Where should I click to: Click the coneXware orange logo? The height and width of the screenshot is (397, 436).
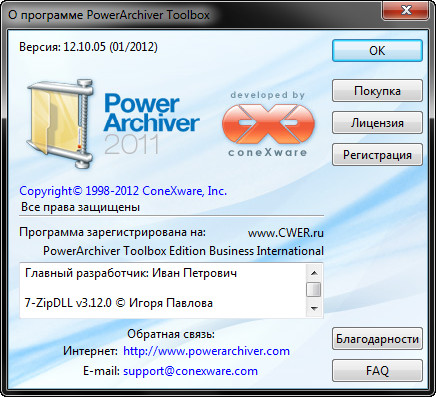(x=268, y=124)
